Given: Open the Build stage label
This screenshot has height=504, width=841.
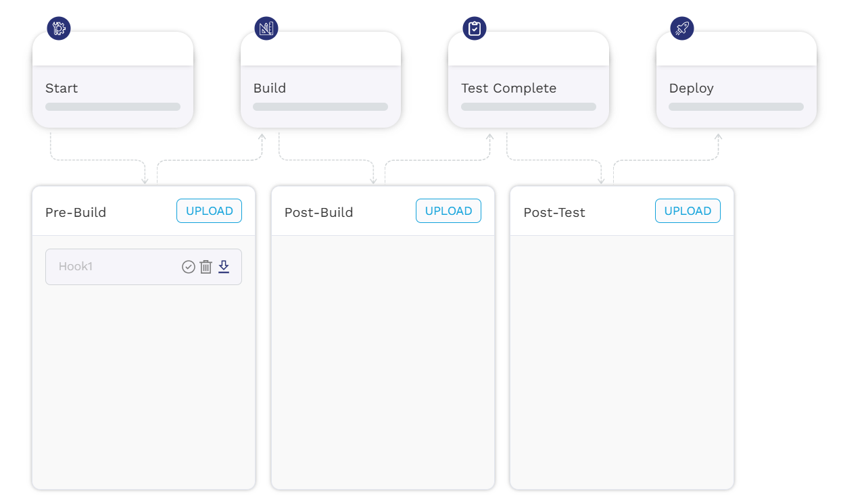Looking at the screenshot, I should (x=270, y=89).
